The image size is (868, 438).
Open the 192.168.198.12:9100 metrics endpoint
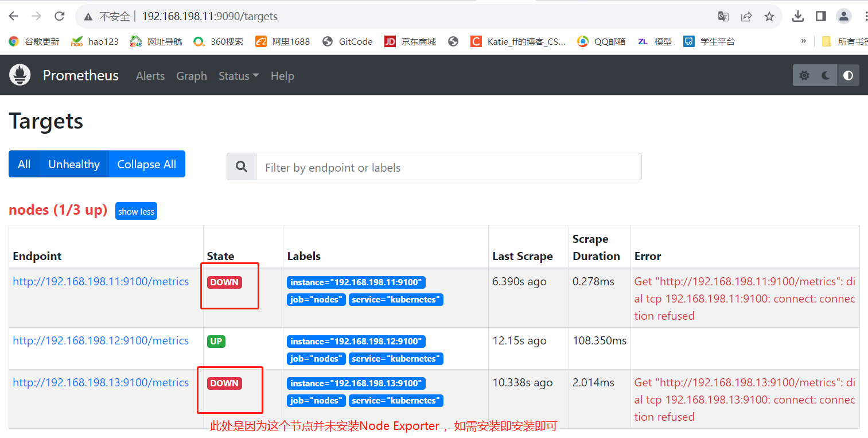pyautogui.click(x=101, y=340)
